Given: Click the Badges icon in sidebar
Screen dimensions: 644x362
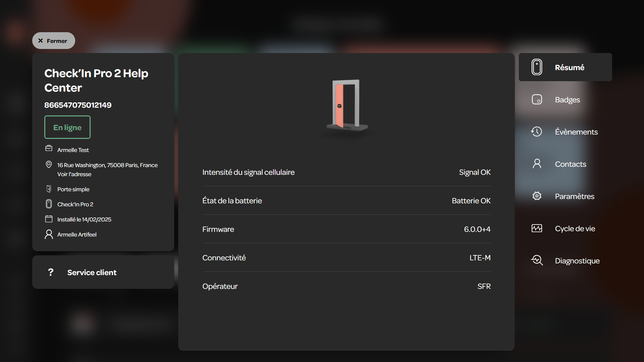Looking at the screenshot, I should point(537,100).
